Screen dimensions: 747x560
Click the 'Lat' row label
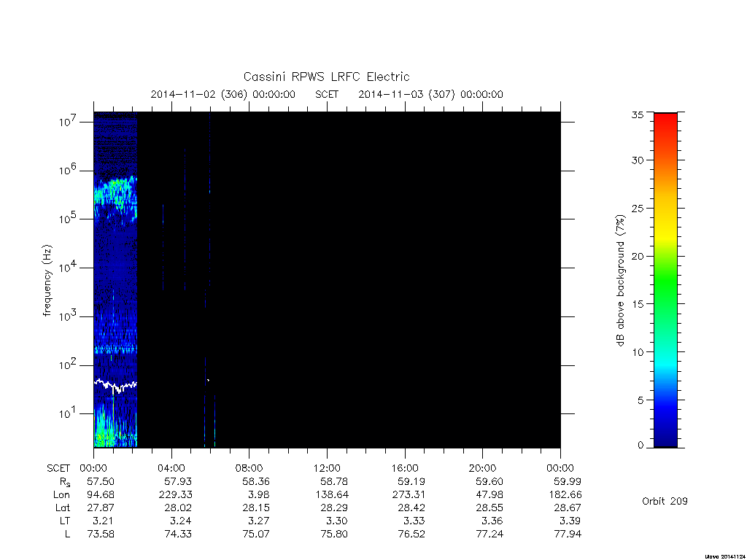click(x=63, y=507)
